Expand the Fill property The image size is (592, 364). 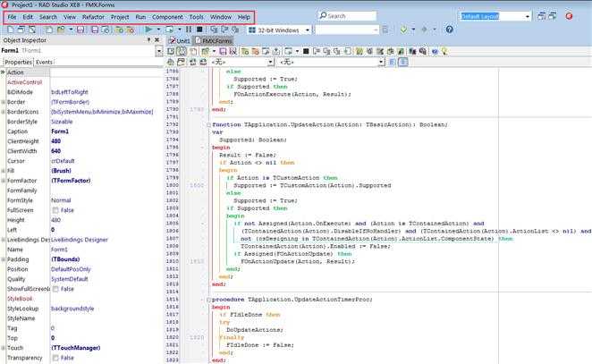click(4, 171)
